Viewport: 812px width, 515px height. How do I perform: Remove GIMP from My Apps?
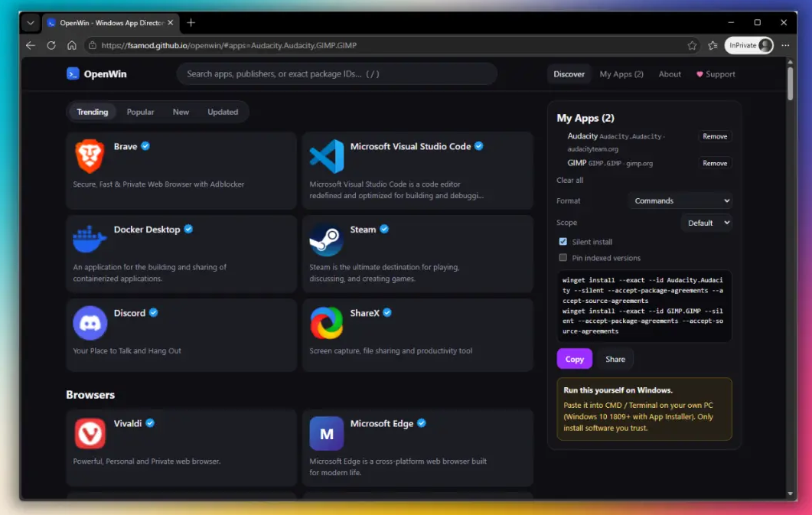(715, 163)
